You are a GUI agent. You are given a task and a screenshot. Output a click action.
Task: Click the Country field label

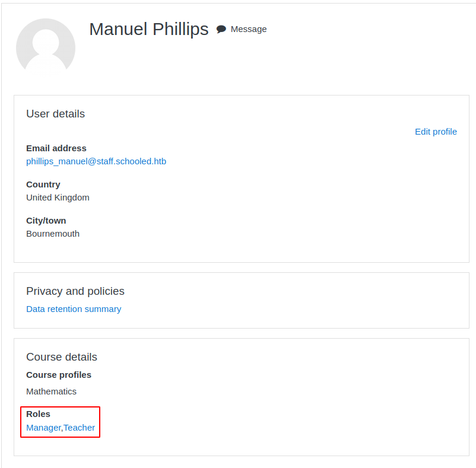point(43,184)
